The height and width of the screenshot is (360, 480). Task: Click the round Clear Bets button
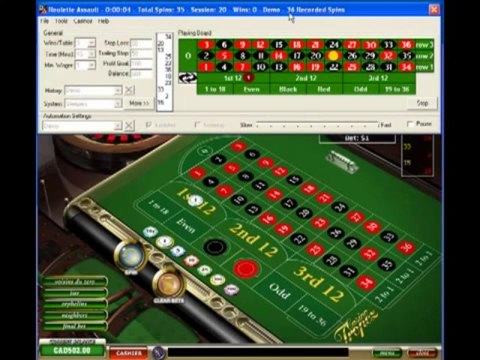click(x=168, y=283)
